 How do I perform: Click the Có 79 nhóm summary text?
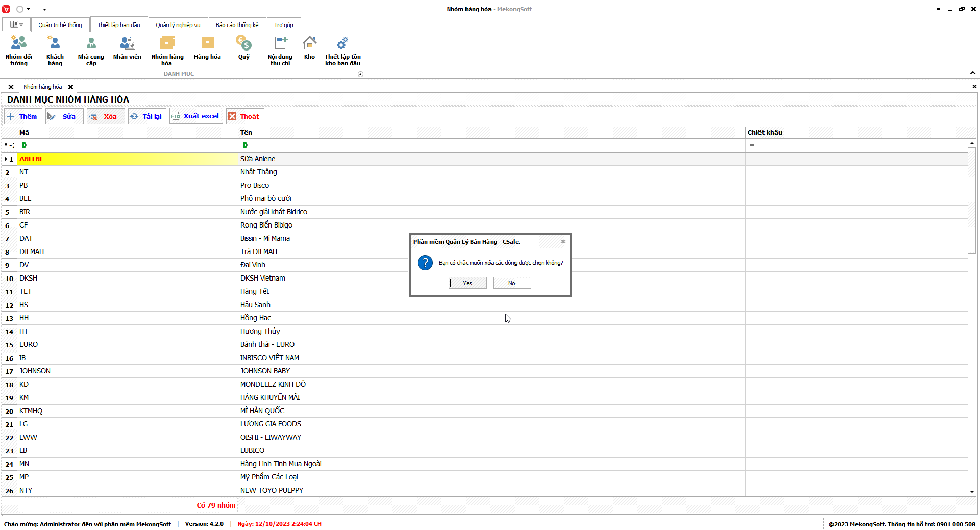click(216, 506)
